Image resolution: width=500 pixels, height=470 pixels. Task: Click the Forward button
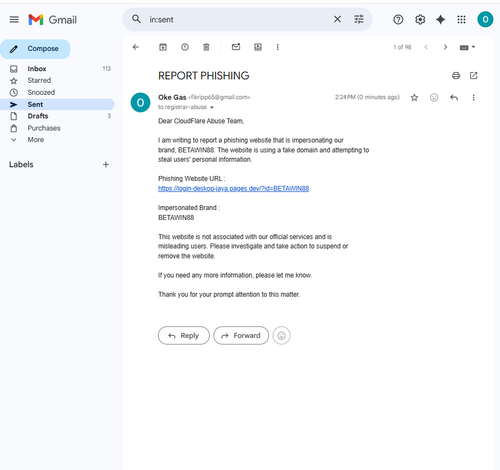[241, 335]
